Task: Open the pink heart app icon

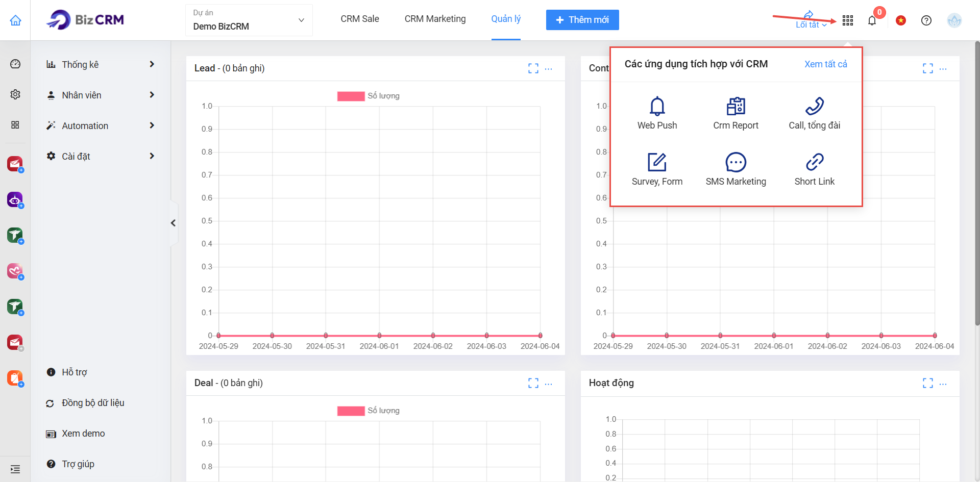Action: click(x=15, y=271)
